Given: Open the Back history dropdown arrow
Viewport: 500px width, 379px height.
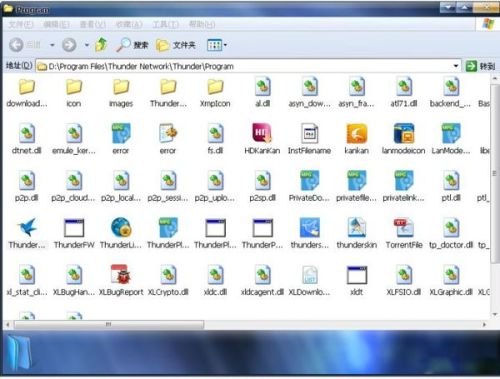Looking at the screenshot, I should tap(52, 45).
